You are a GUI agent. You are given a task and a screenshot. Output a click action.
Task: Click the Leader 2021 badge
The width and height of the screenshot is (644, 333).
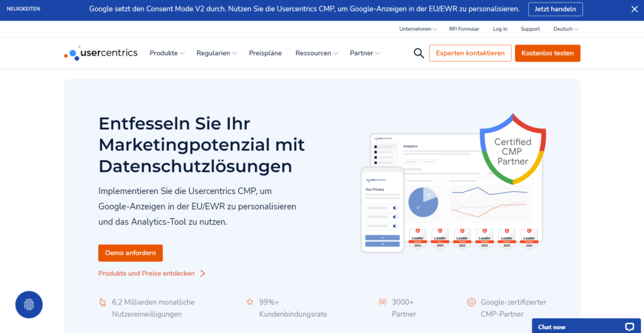[529, 239]
